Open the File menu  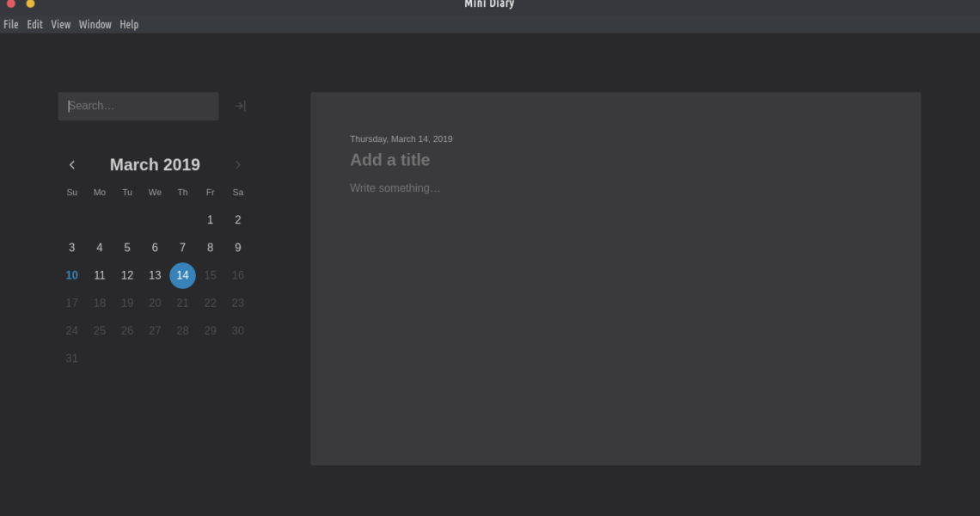tap(11, 25)
